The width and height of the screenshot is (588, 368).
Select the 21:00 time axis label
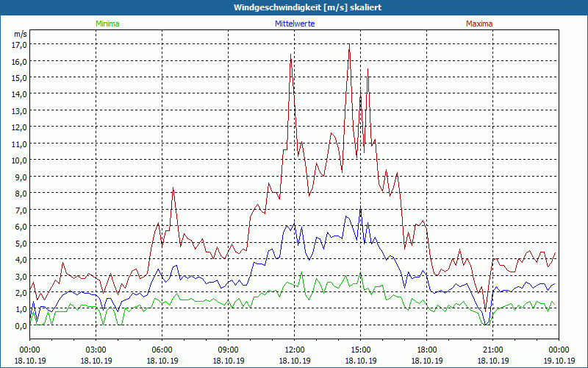[492, 350]
